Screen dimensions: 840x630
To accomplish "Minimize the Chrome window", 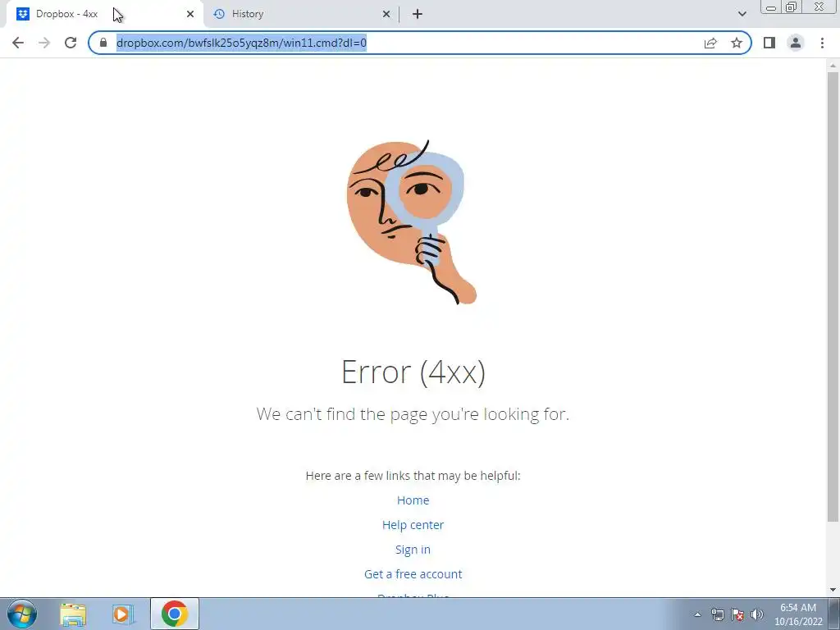I will pyautogui.click(x=771, y=7).
